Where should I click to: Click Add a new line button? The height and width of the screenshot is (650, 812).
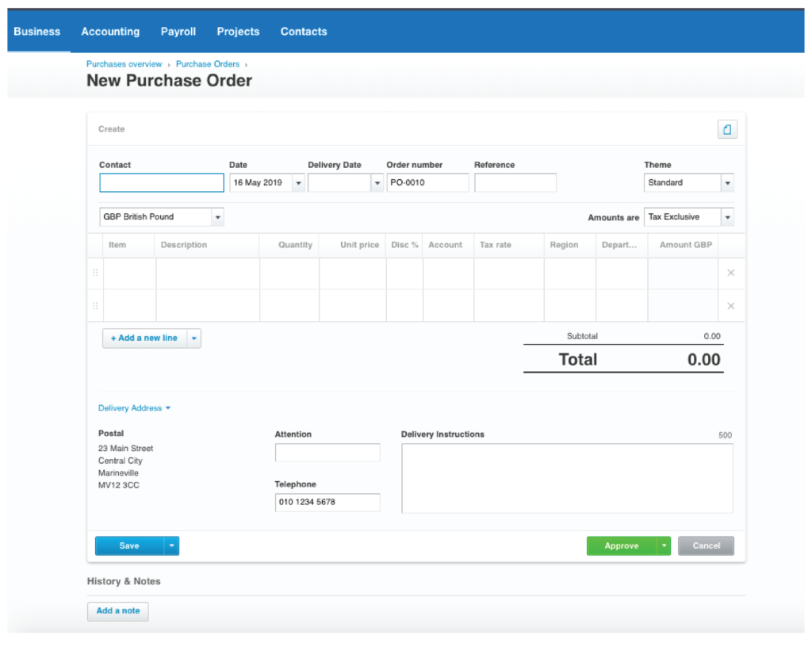click(x=144, y=338)
